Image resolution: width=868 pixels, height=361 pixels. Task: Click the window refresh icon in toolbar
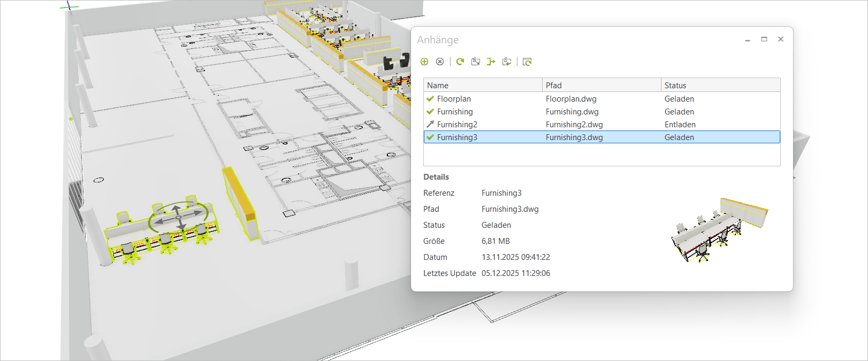(x=527, y=62)
